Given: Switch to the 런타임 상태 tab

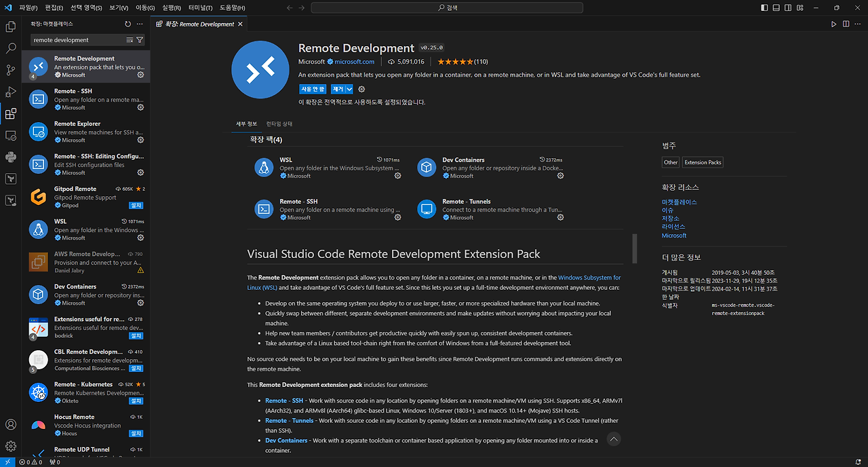Looking at the screenshot, I should tap(279, 124).
